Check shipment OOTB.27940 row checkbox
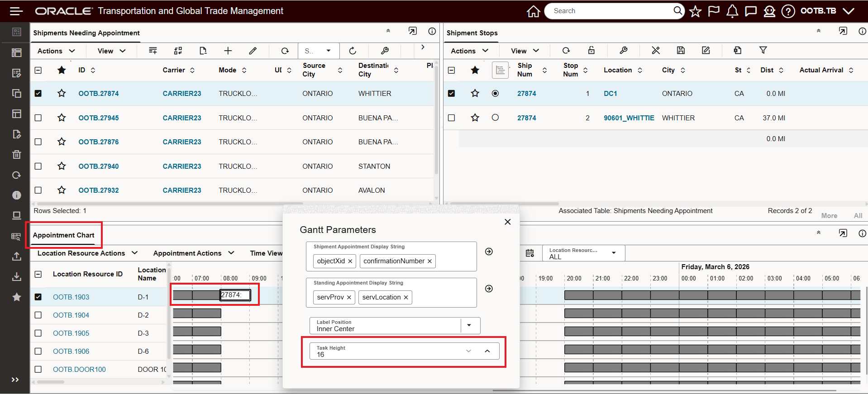This screenshot has height=394, width=868. tap(38, 166)
